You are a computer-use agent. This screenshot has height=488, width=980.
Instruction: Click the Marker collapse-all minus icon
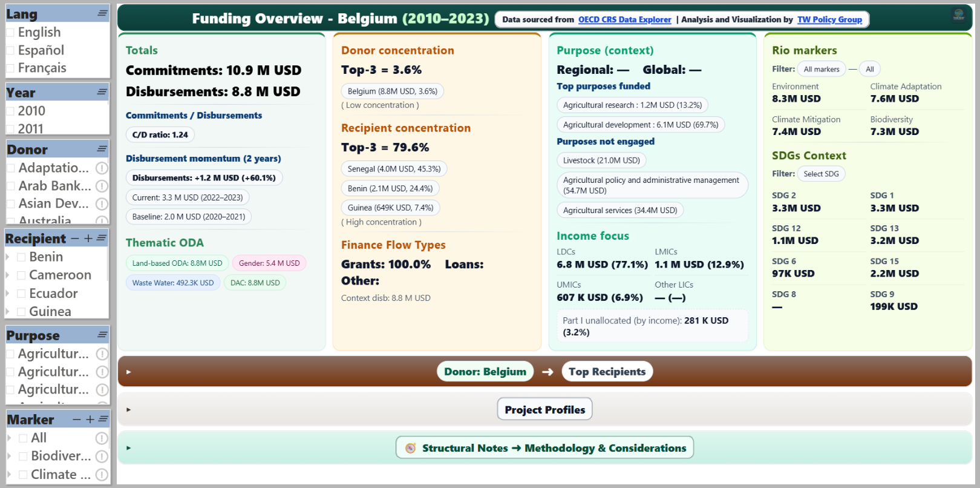(77, 419)
